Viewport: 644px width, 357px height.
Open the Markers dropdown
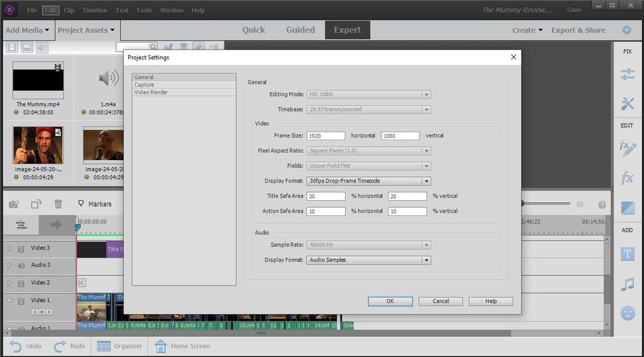tap(100, 204)
